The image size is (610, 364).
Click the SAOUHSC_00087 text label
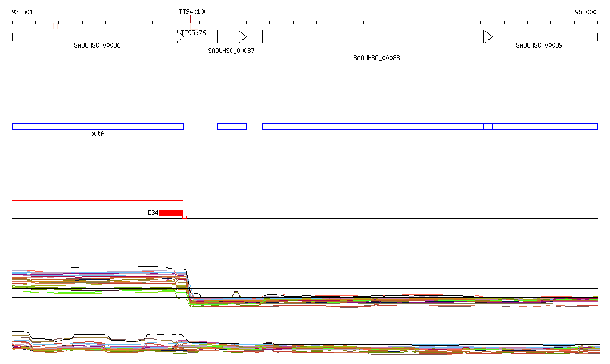231,51
